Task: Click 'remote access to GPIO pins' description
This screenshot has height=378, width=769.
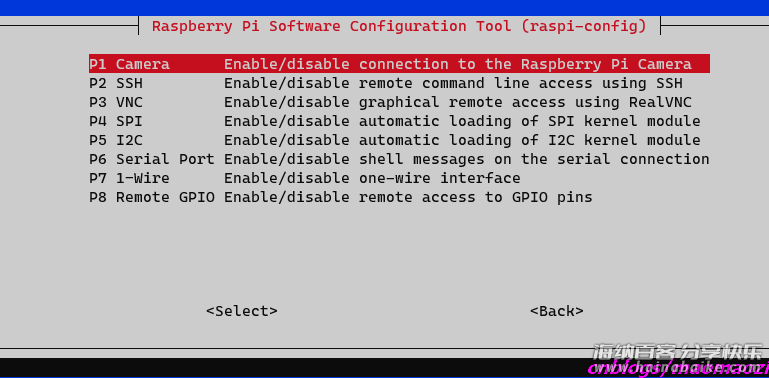Action: pos(476,197)
